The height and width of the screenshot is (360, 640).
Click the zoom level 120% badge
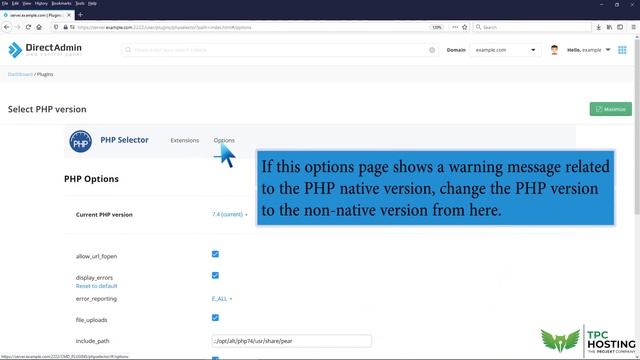437,27
